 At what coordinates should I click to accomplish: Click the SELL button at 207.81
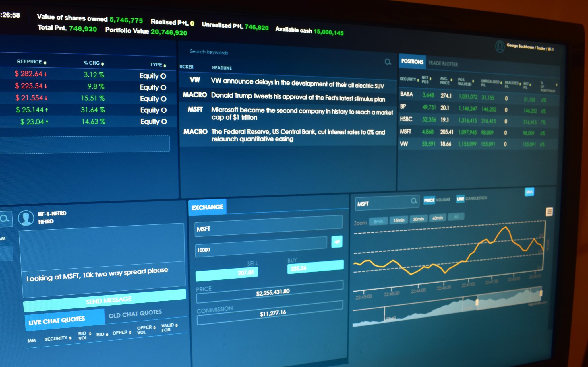pos(227,274)
